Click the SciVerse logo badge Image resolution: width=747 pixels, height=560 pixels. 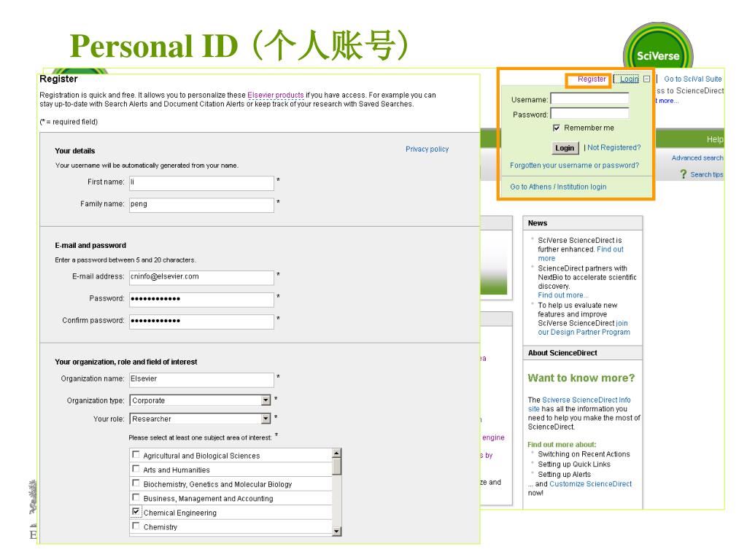coord(658,47)
